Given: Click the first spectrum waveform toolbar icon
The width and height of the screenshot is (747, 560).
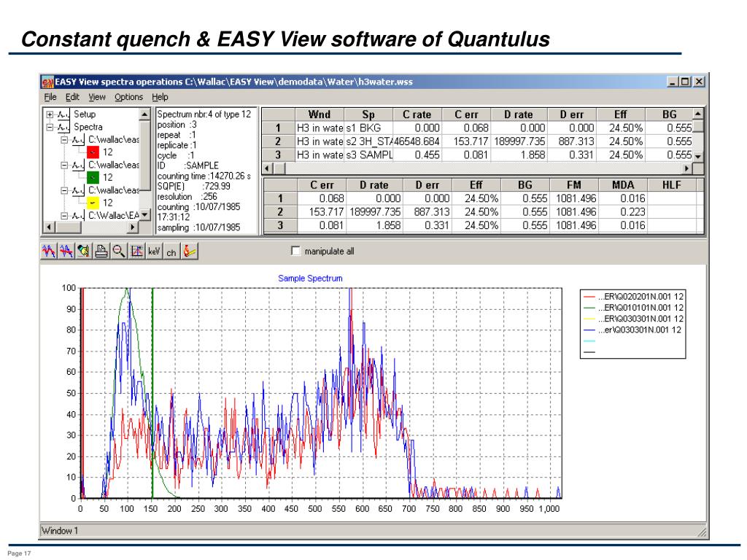Looking at the screenshot, I should [x=49, y=251].
